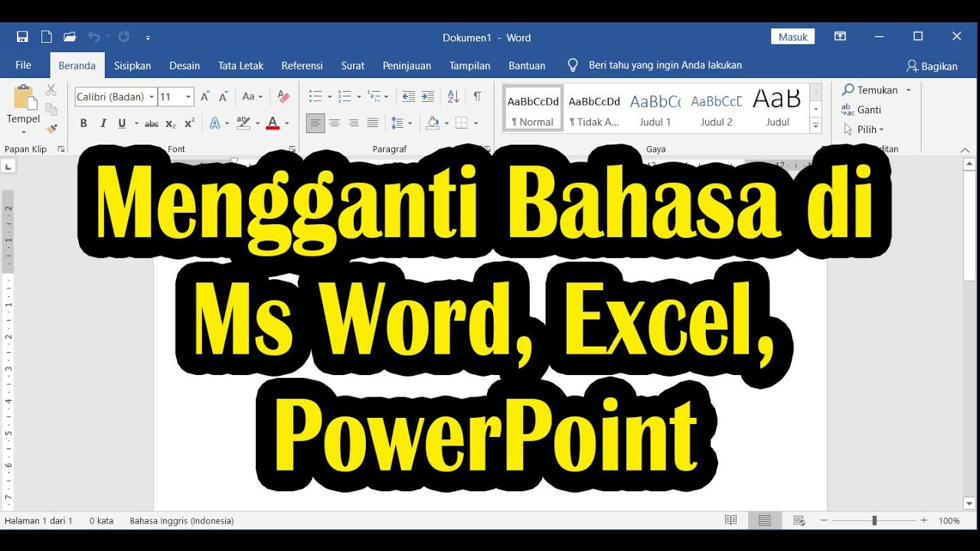Open text effects and typography icon
This screenshot has width=980, height=551.
pos(215,123)
